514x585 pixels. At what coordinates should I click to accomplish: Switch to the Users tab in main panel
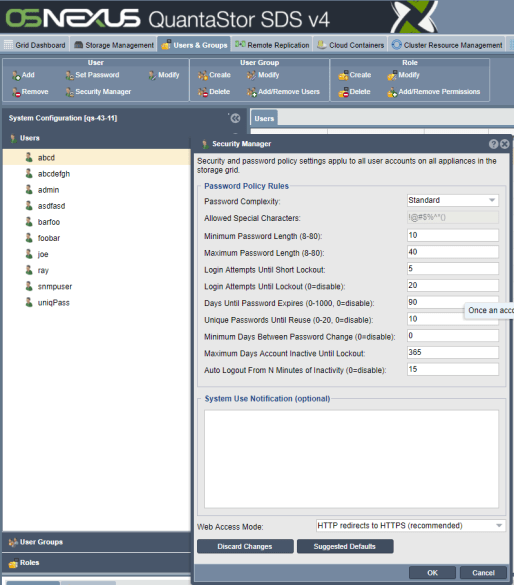(264, 118)
